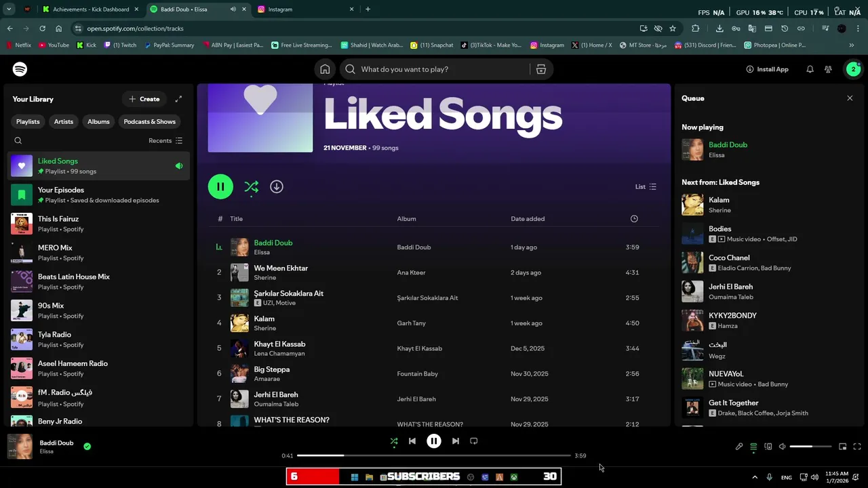The width and height of the screenshot is (868, 488).
Task: Open notifications bell in Spotify
Action: pos(810,69)
